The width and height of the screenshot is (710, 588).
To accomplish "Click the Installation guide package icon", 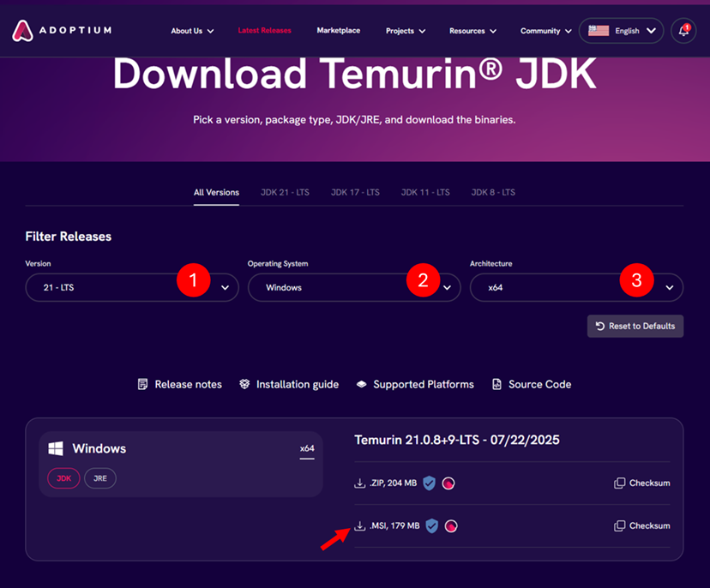I will tap(244, 384).
